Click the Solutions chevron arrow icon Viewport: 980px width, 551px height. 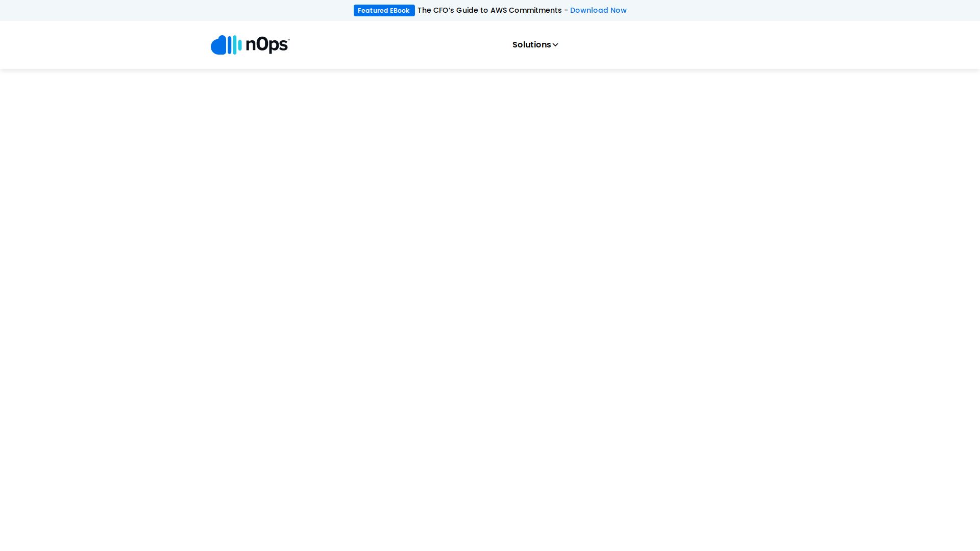[x=555, y=45]
